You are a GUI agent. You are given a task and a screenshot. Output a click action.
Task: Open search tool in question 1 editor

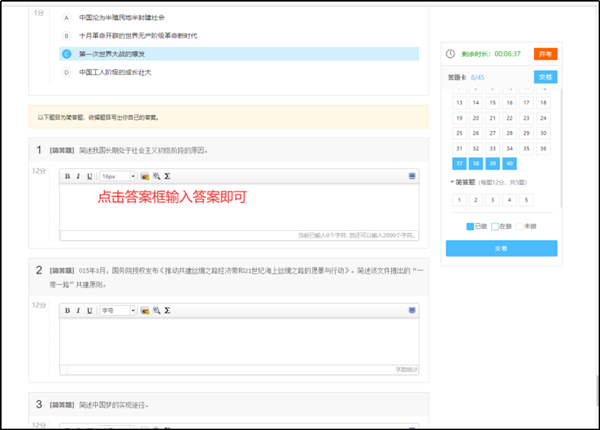[x=157, y=176]
